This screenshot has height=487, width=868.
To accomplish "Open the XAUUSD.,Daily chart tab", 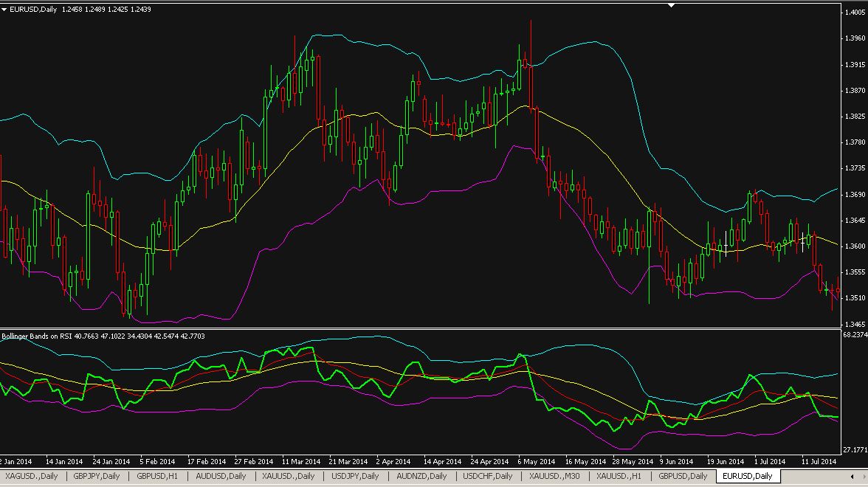I will 289,476.
